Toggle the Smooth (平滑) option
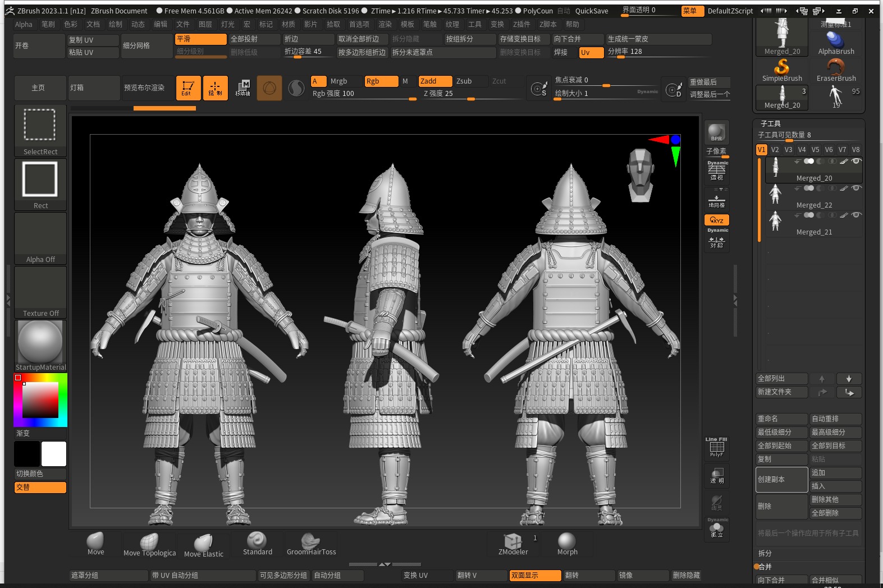 click(200, 39)
